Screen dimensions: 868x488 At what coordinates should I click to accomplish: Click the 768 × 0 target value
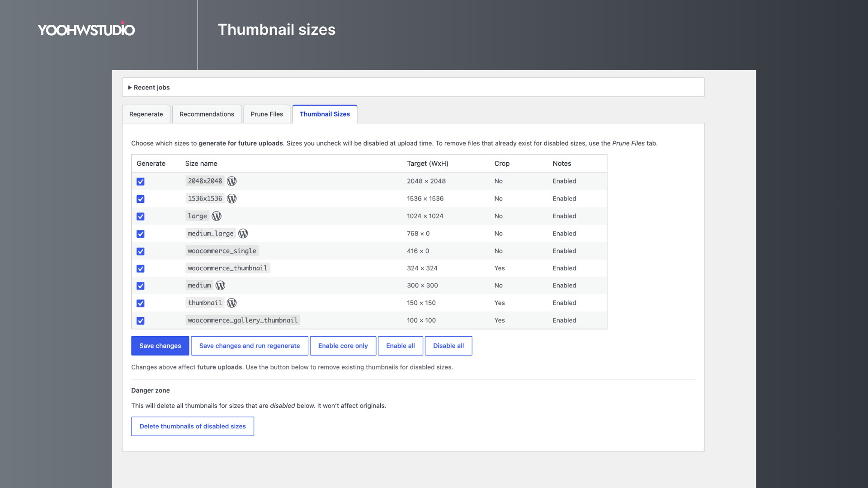coord(418,234)
